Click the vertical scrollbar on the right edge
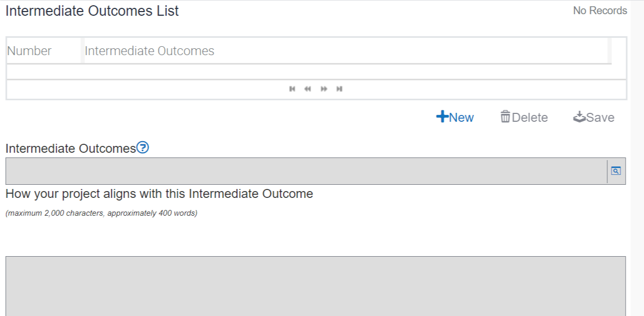The height and width of the screenshot is (316, 644). tap(637, 157)
